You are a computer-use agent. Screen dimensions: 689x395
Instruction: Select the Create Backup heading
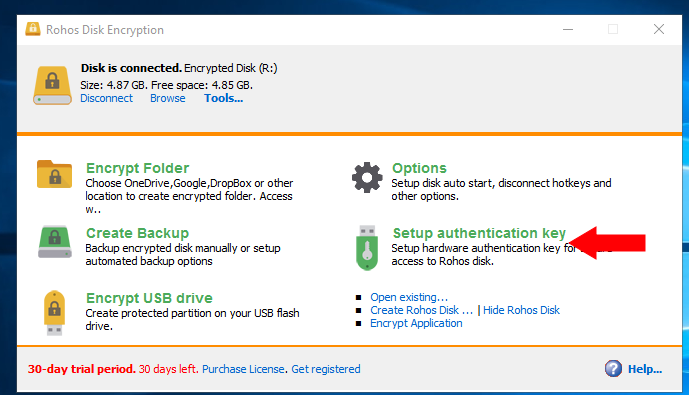click(x=138, y=233)
